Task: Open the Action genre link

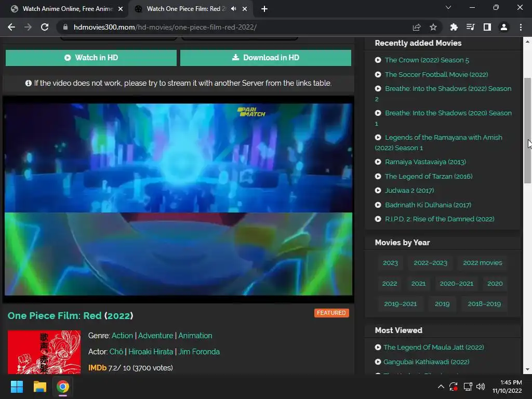Action: (122, 336)
